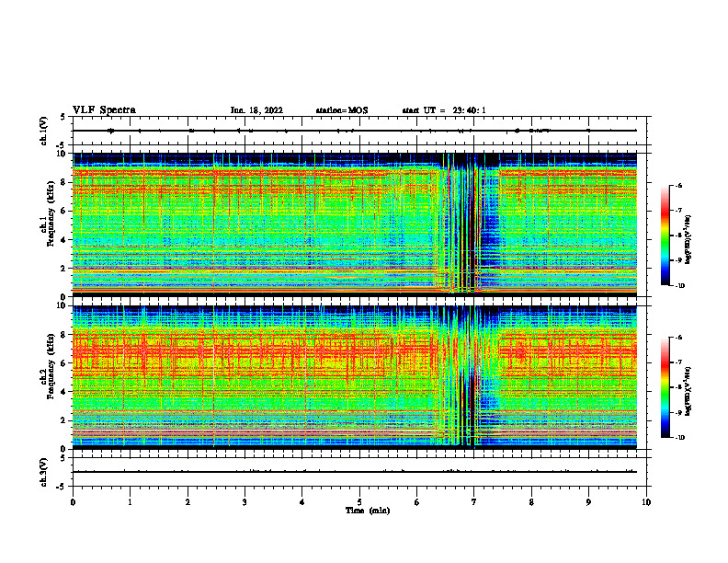This screenshot has width=728, height=563.
Task: Click ch.2 colorbar tick label "-10"
Action: (x=679, y=438)
